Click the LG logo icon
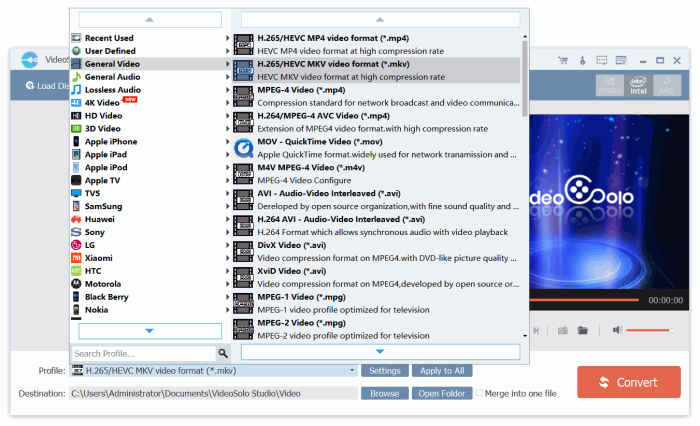The width and height of the screenshot is (700, 426). 76,245
